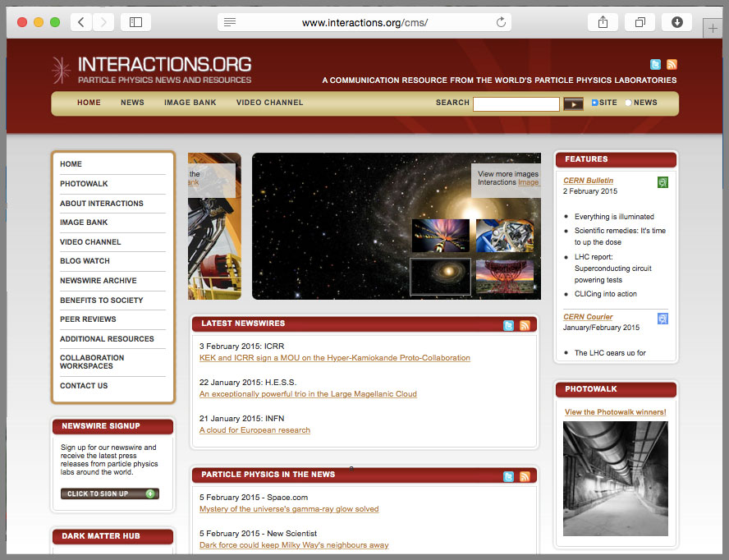Click the Safari address bar URL
The image size is (729, 560).
tap(364, 22)
